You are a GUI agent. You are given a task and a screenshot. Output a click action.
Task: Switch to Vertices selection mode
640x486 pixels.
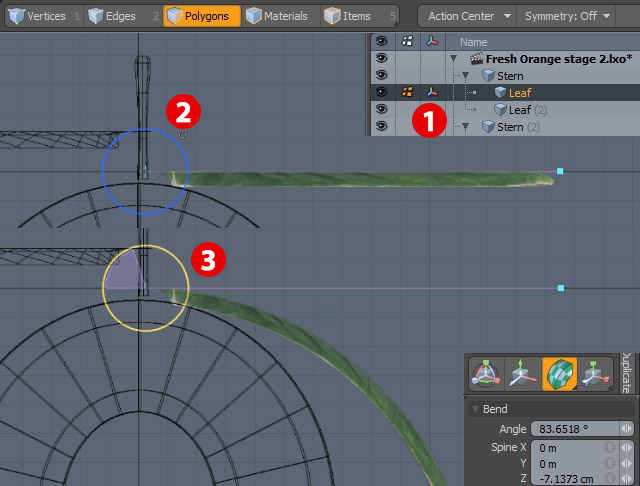[44, 16]
